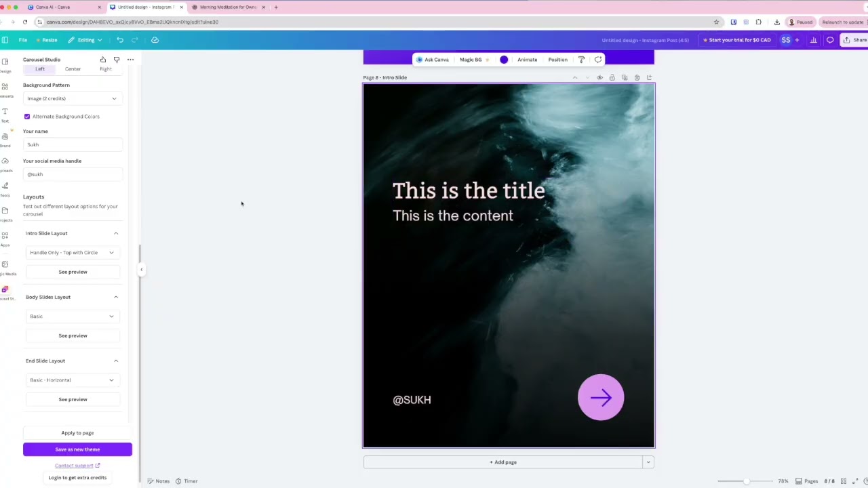Click the undo arrow in top bar

(120, 40)
